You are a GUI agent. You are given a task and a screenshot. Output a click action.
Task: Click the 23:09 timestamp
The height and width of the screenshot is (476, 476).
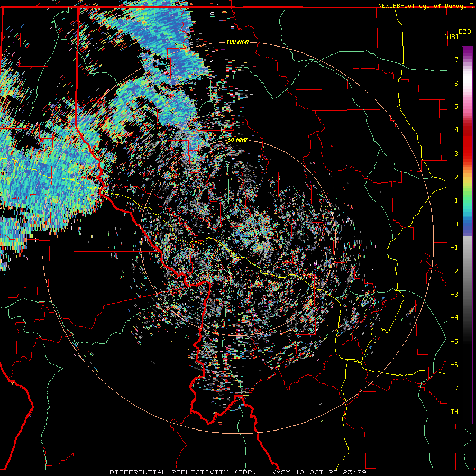point(354,472)
